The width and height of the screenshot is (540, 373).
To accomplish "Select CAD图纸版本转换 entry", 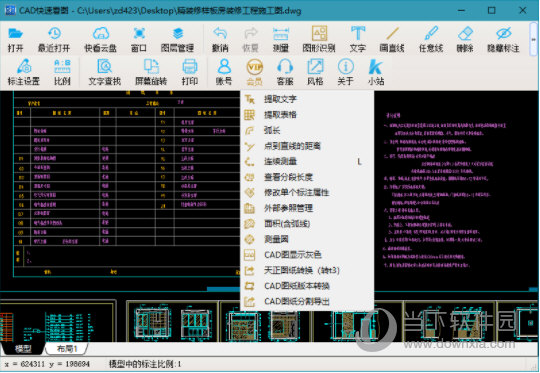I will tap(307, 286).
